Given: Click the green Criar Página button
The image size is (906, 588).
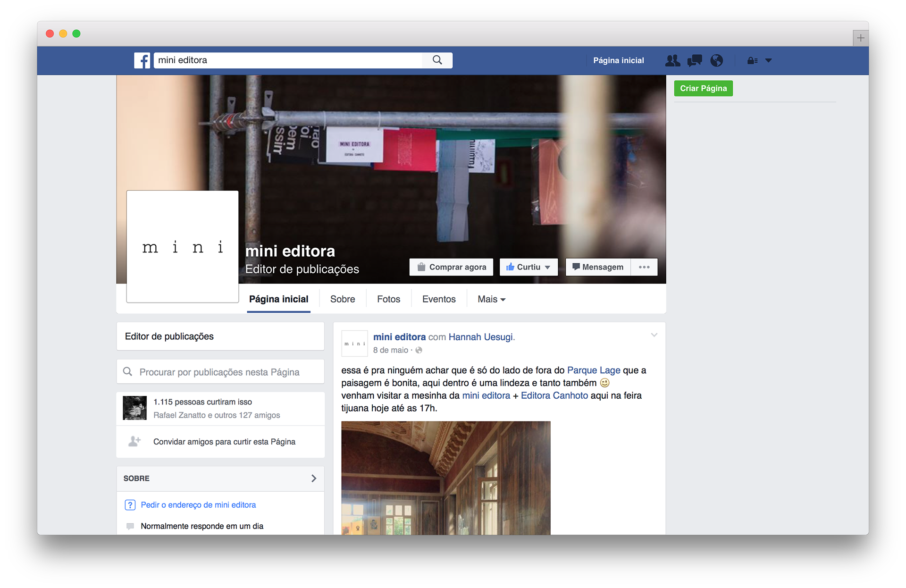Looking at the screenshot, I should (703, 88).
